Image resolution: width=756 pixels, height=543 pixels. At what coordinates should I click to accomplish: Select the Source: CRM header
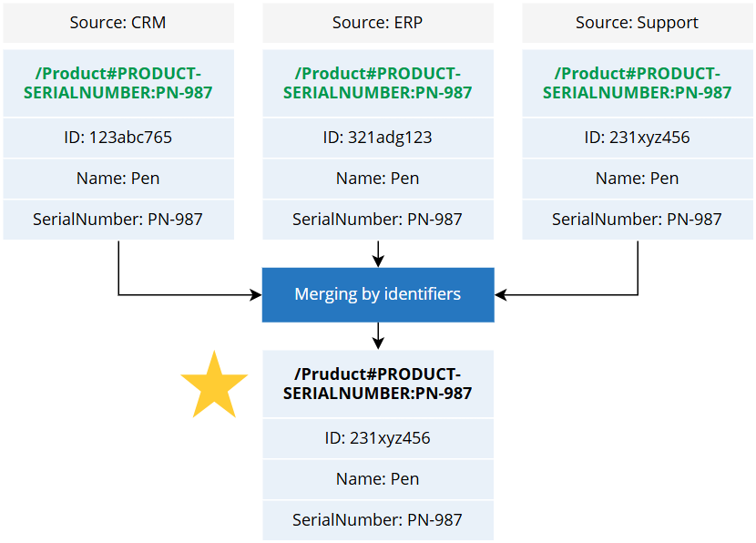click(x=118, y=23)
